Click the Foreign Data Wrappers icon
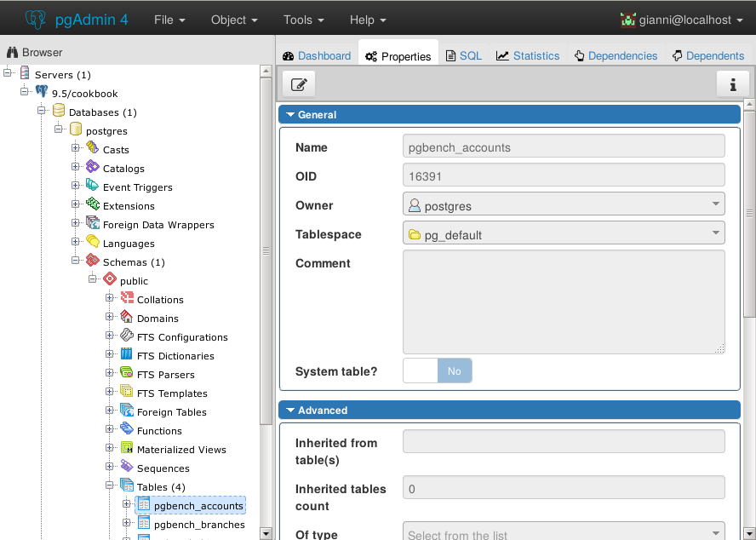 (x=93, y=223)
